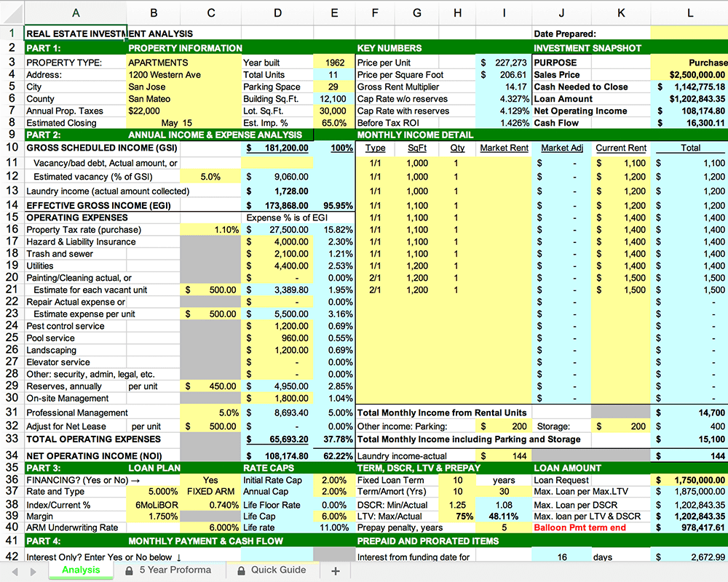
Task: Switch to the Analysis sheet tab
Action: pyautogui.click(x=81, y=570)
